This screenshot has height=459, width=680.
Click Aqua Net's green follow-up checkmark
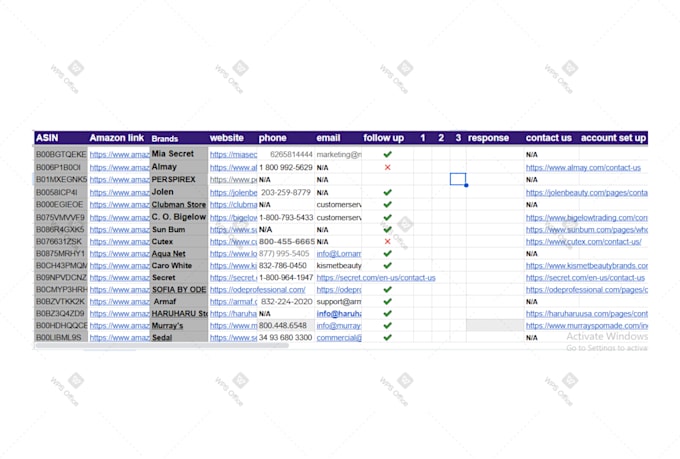388,253
